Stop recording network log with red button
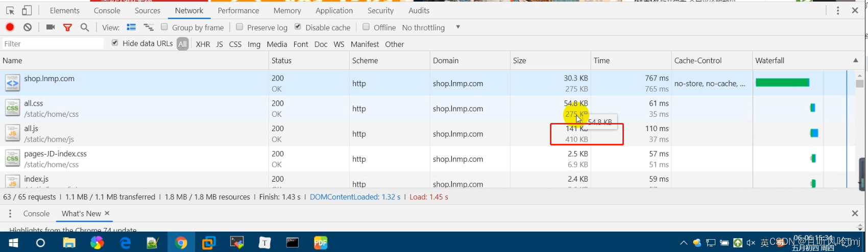 [x=10, y=27]
